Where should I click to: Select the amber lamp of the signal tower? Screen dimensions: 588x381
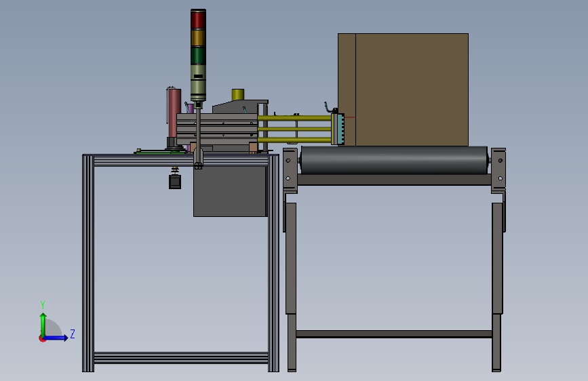point(198,37)
